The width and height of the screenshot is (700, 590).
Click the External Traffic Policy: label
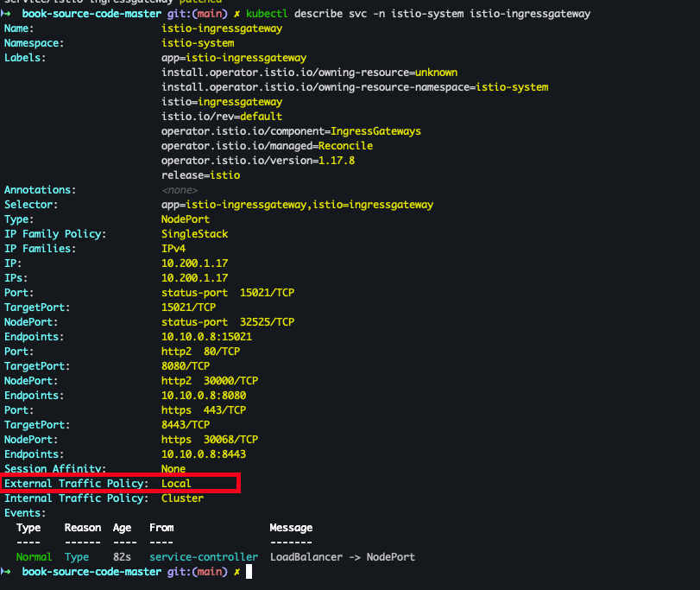pyautogui.click(x=76, y=484)
